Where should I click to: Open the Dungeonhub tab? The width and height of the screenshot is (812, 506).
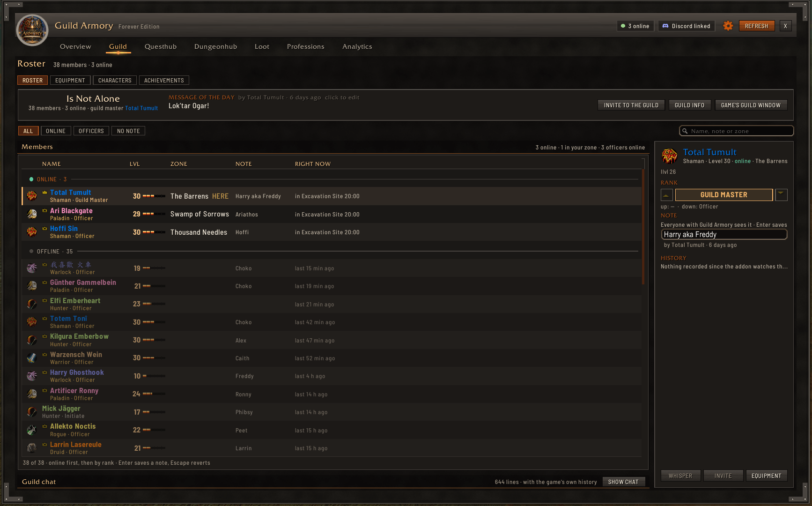click(x=216, y=46)
